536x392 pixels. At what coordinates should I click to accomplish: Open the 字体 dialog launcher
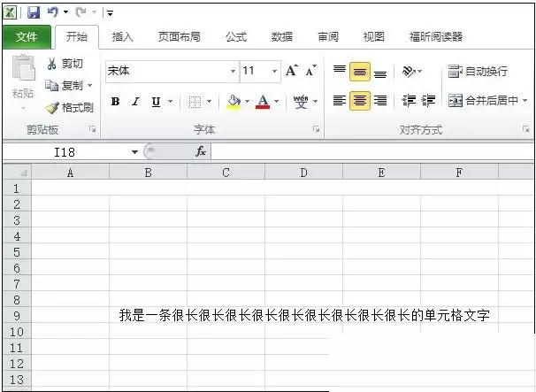pyautogui.click(x=316, y=129)
